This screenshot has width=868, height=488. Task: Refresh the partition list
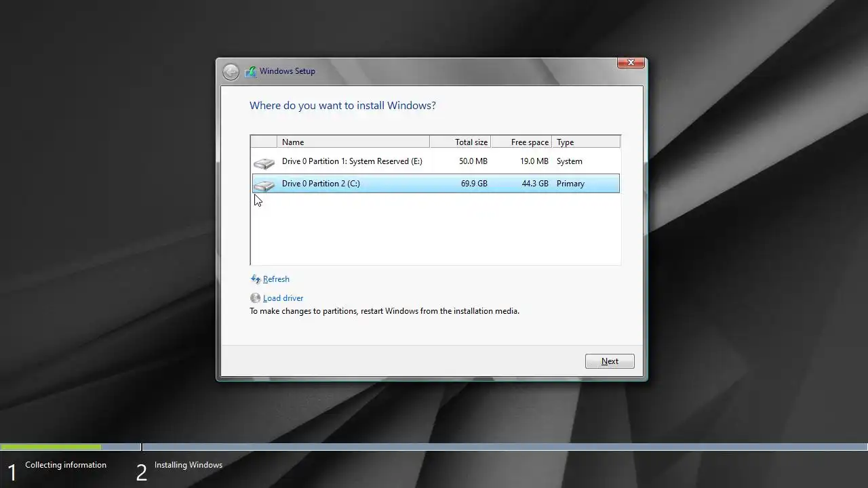click(276, 279)
